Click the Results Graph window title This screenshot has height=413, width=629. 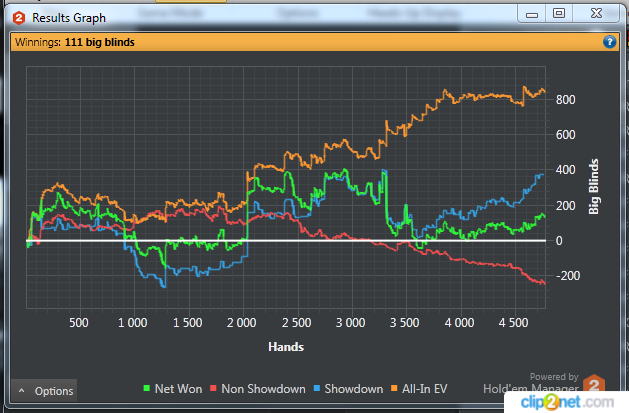[69, 18]
